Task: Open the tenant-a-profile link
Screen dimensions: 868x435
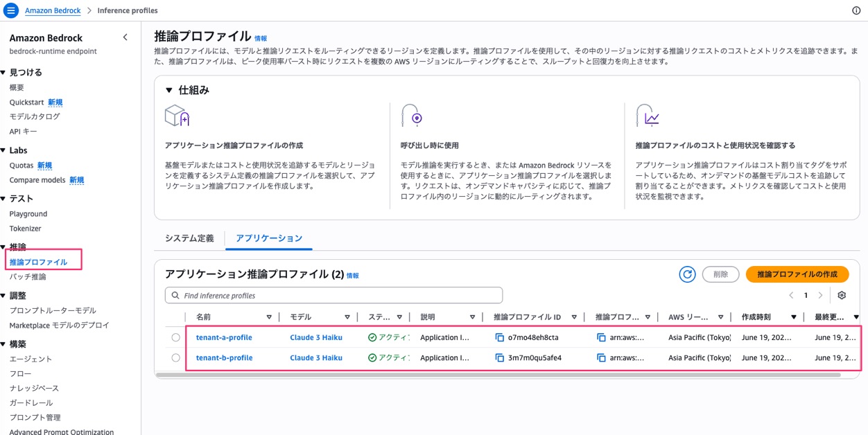Action: (x=224, y=337)
